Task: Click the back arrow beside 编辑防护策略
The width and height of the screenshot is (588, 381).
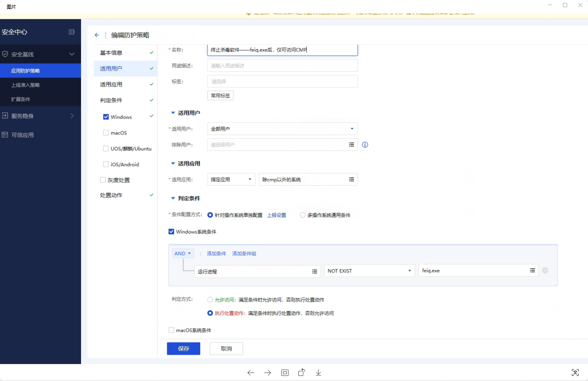Action: click(97, 35)
